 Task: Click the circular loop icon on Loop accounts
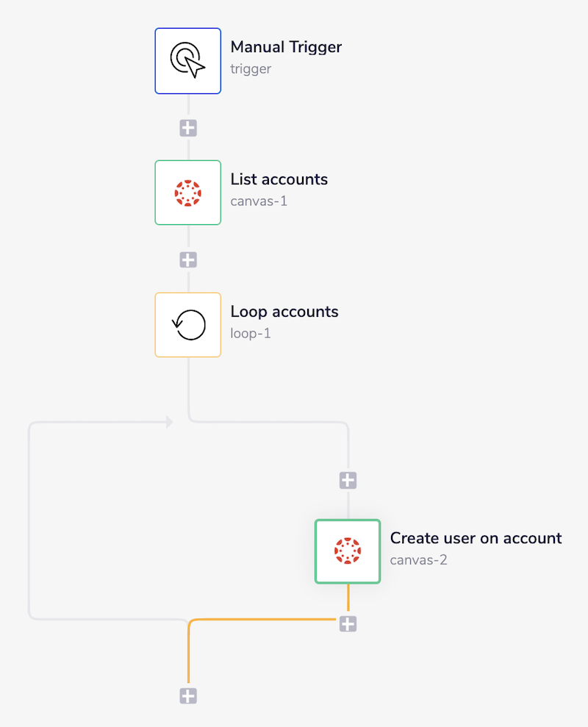pyautogui.click(x=187, y=324)
